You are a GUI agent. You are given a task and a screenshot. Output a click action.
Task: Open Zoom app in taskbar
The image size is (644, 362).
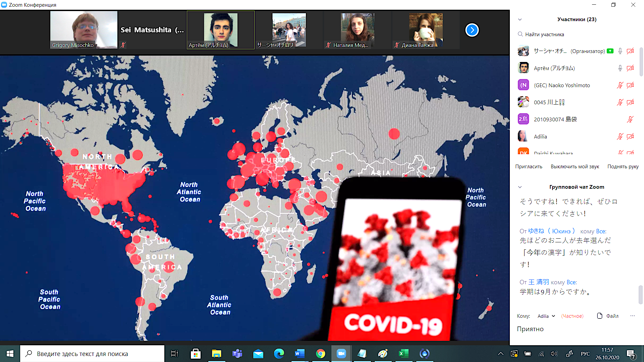point(341,354)
